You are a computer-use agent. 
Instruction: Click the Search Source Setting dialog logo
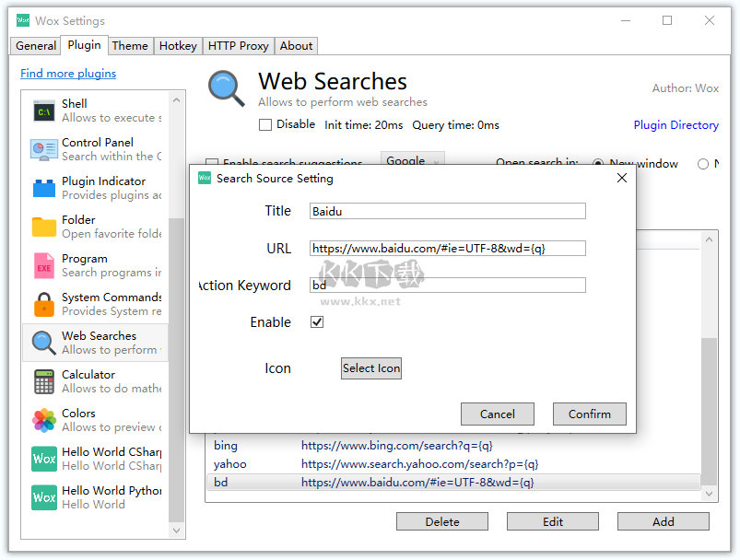(x=205, y=178)
